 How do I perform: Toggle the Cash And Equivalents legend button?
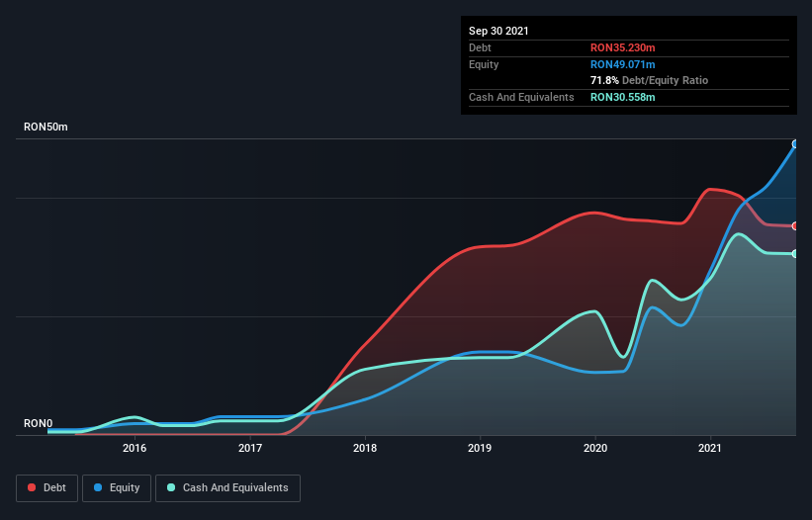click(x=227, y=488)
